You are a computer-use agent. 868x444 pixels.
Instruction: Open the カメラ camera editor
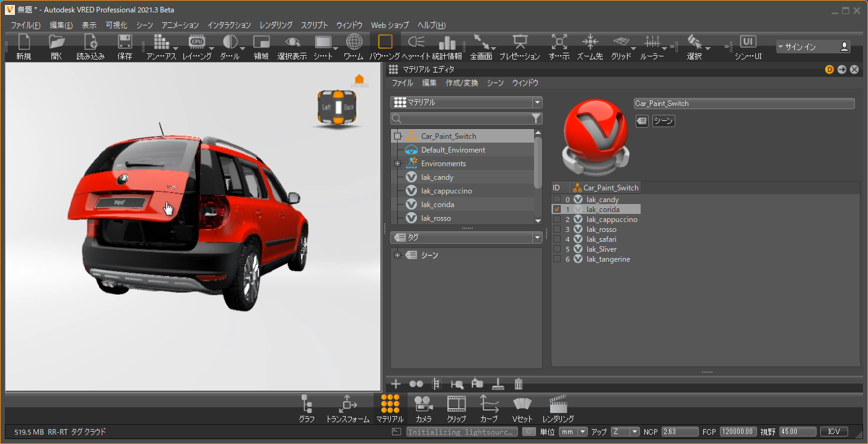point(424,404)
